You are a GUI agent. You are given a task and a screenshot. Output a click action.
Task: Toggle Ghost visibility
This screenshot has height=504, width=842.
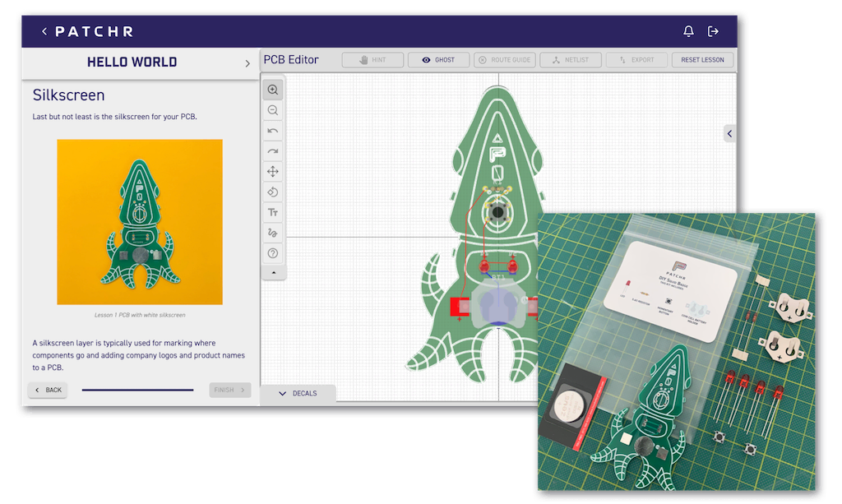pos(438,60)
